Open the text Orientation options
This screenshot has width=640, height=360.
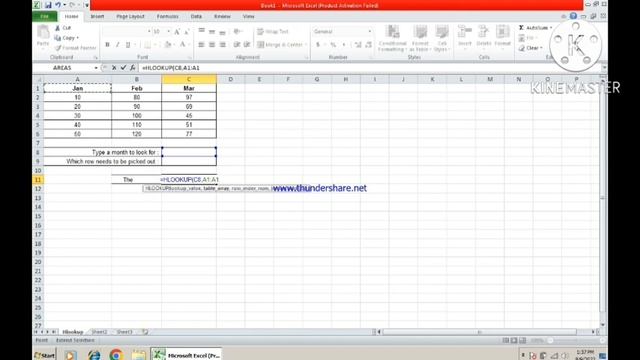click(238, 31)
